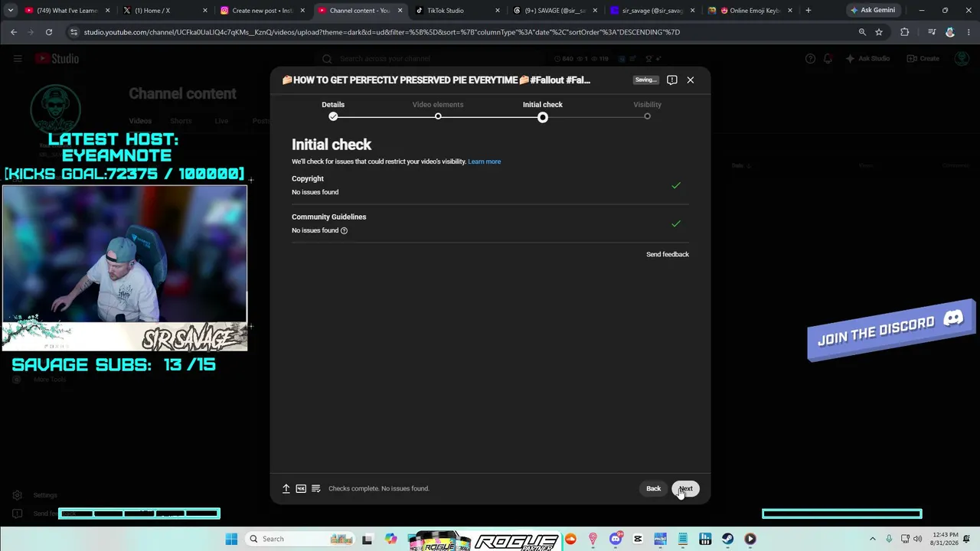Click the zoom magnifier icon in address bar
980x551 pixels.
pyautogui.click(x=862, y=32)
